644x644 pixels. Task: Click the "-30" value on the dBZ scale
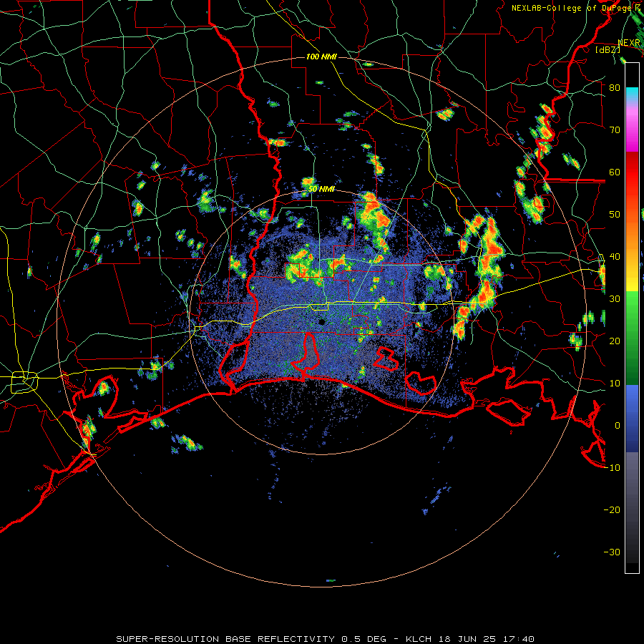612,552
